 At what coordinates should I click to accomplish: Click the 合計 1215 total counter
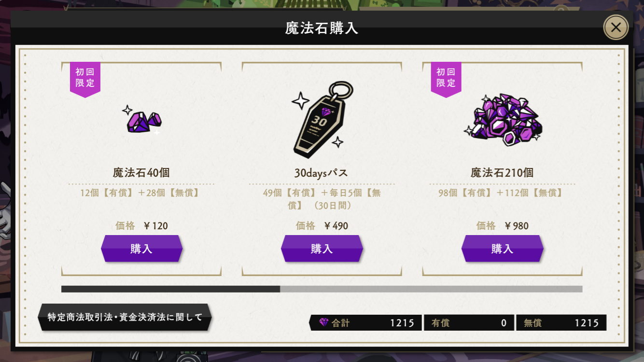pos(365,323)
